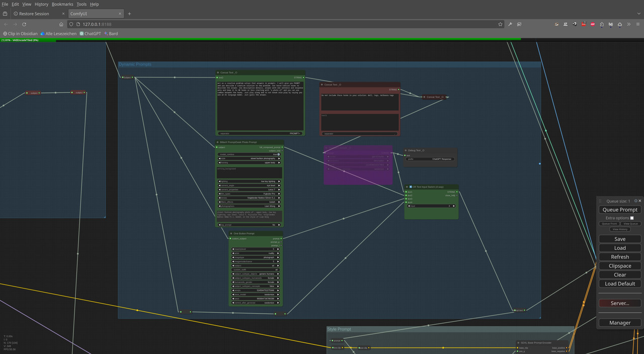Click Queue Prompt button

(x=620, y=209)
